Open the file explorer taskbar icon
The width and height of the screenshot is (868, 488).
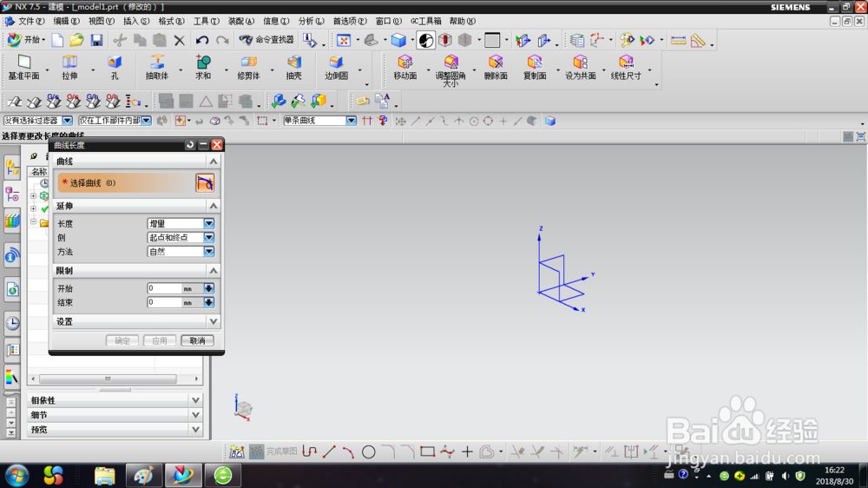point(105,475)
